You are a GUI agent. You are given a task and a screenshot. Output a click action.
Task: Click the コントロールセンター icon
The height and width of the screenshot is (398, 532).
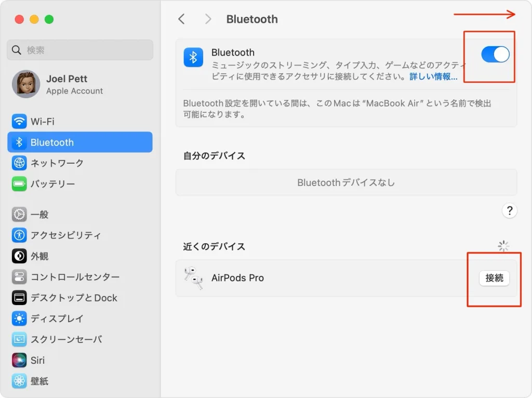[x=19, y=277]
